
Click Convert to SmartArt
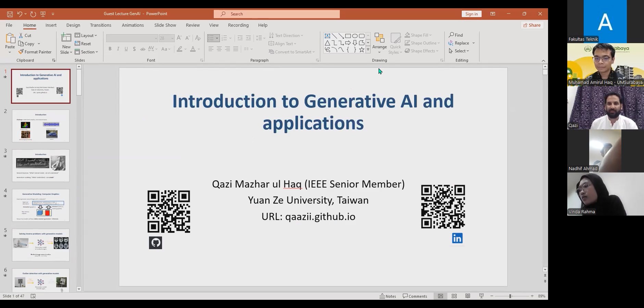(x=292, y=52)
